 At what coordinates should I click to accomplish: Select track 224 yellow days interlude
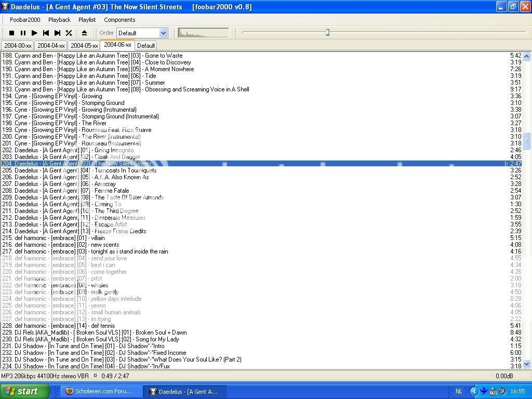pos(261,299)
